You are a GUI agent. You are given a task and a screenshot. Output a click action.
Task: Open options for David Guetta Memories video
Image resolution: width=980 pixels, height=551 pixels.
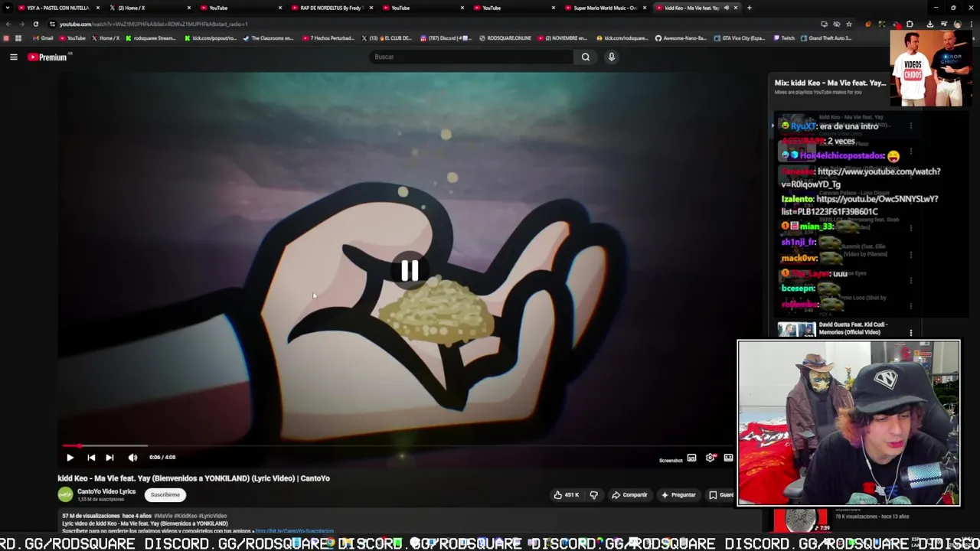tap(910, 333)
